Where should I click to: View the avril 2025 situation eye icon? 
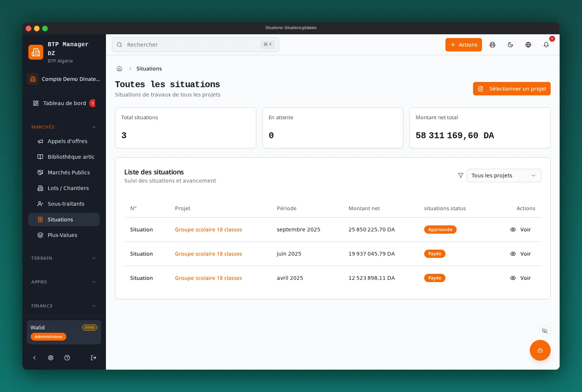point(513,278)
